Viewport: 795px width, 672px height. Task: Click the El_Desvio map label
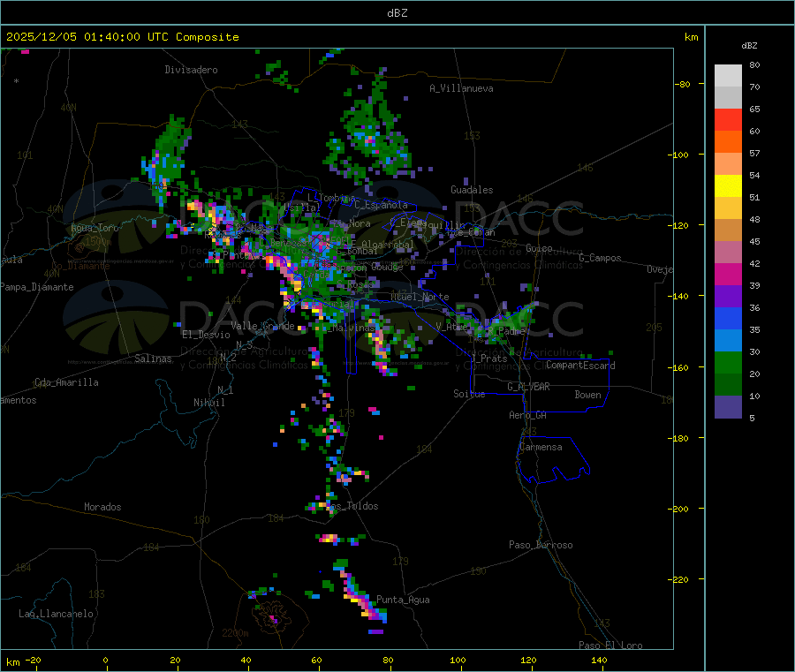click(206, 335)
